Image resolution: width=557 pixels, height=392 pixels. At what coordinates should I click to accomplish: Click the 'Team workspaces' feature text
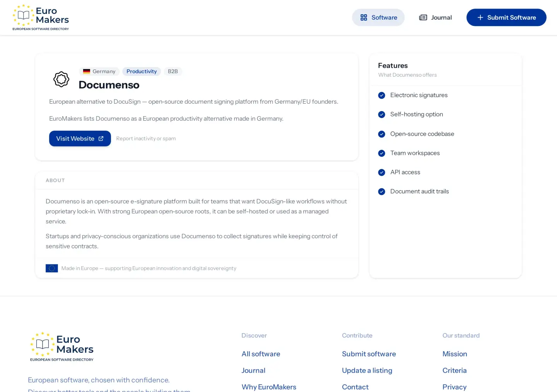415,153
